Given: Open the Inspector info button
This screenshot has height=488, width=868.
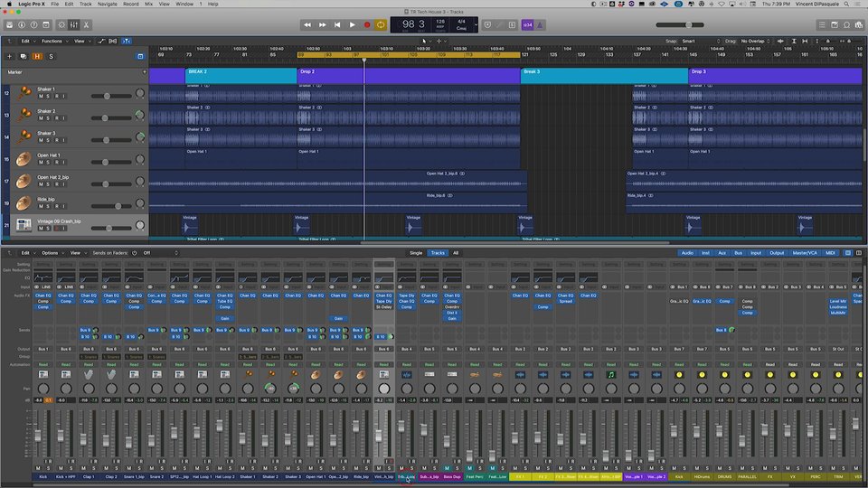Looking at the screenshot, I should (22, 25).
